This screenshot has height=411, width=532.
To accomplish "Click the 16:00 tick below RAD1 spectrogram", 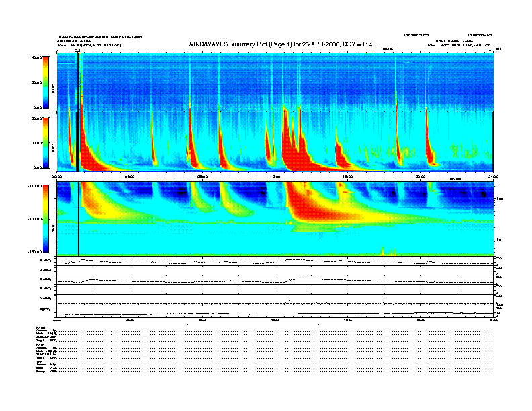I will point(348,177).
